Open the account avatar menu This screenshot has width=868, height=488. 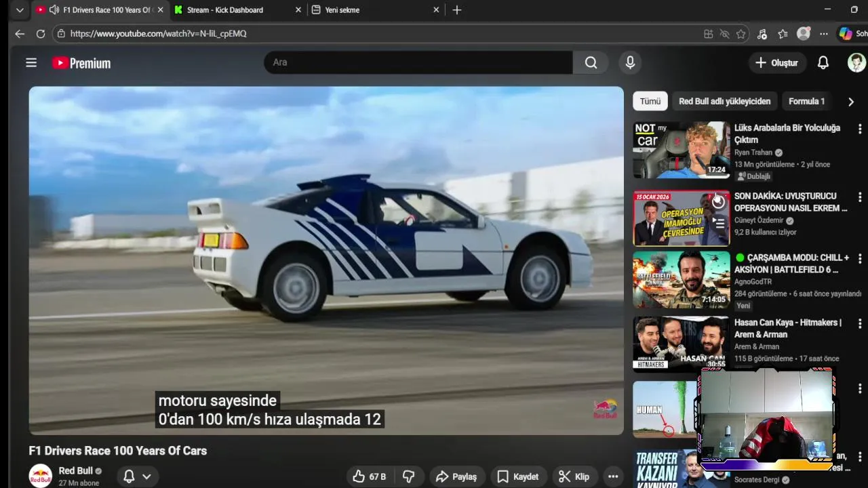856,62
